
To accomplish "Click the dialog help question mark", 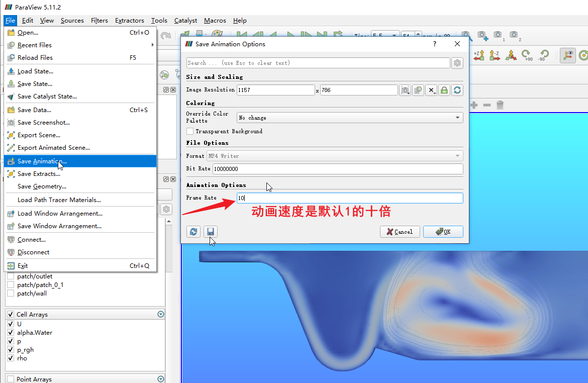I will coord(435,44).
